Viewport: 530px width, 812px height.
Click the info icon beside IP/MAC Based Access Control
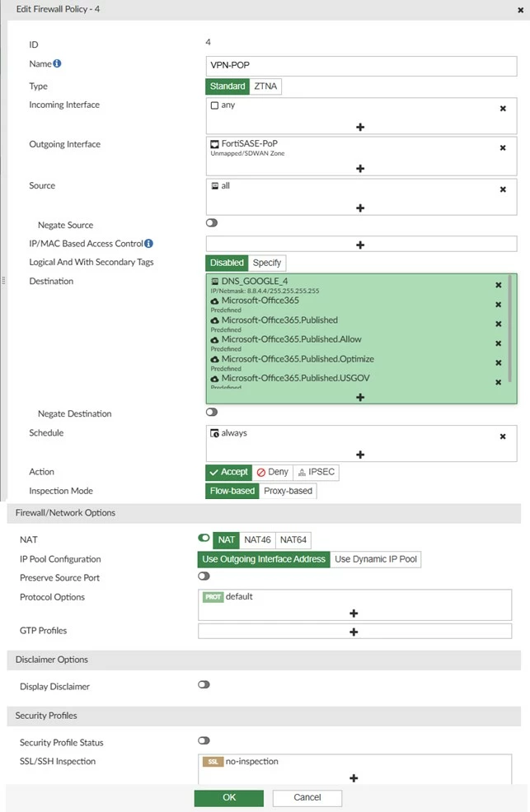click(x=148, y=244)
